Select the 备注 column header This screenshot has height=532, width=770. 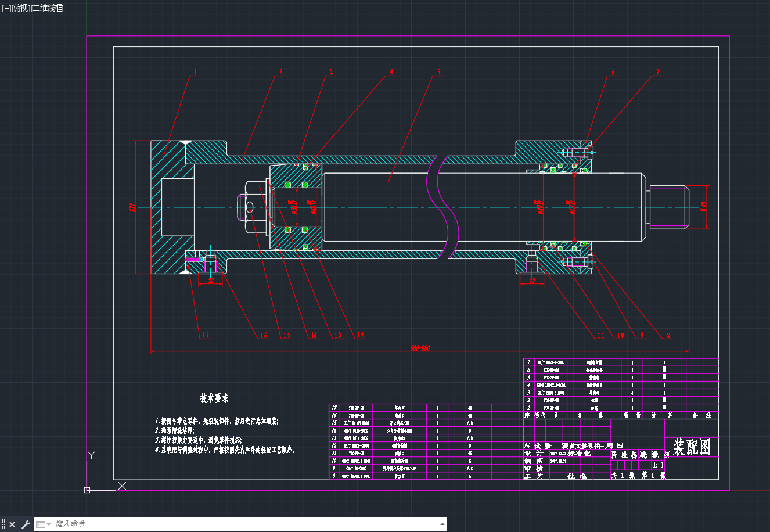click(x=702, y=415)
